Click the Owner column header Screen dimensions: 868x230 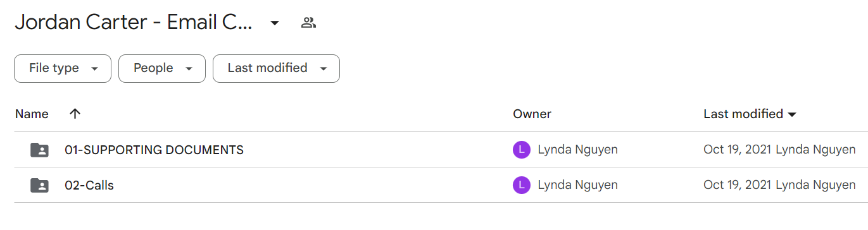point(532,114)
